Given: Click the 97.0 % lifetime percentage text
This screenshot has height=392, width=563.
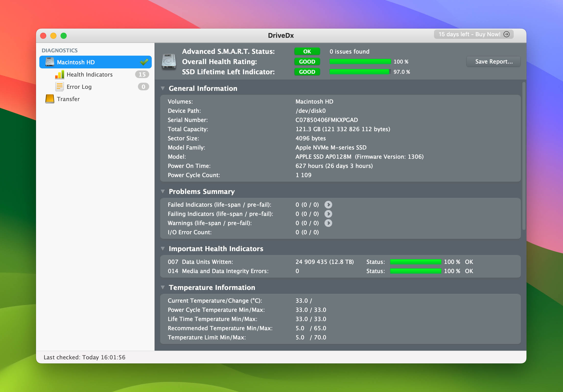Looking at the screenshot, I should pyautogui.click(x=402, y=72).
